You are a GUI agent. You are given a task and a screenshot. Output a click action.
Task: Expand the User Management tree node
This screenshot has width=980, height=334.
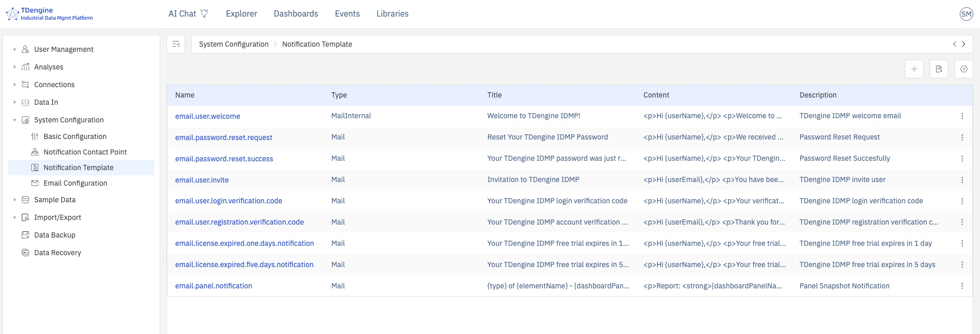15,49
